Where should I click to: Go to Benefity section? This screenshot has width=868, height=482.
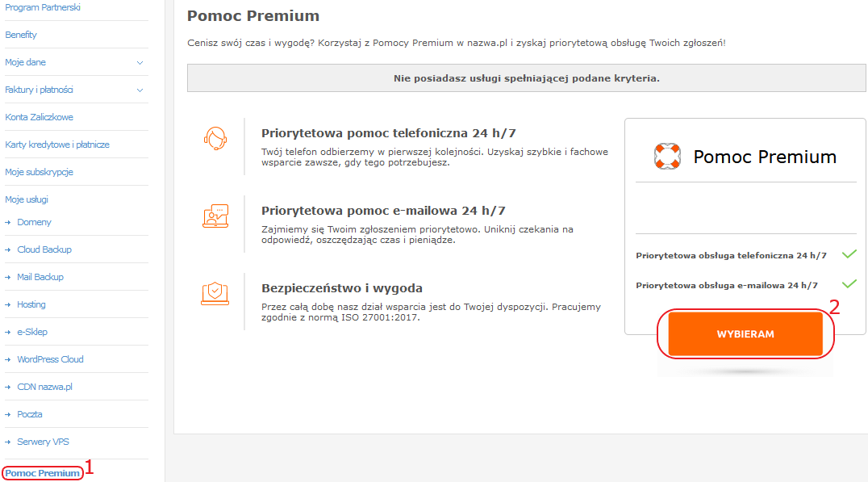(x=21, y=35)
